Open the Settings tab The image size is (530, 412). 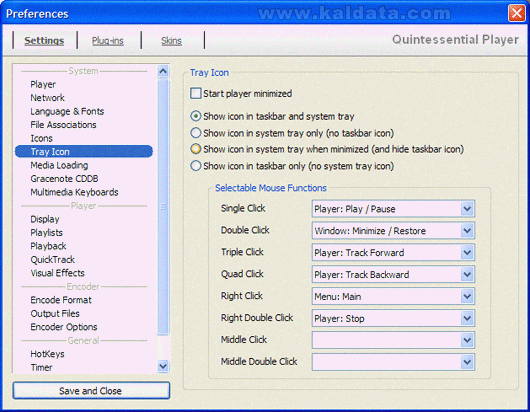tap(44, 41)
